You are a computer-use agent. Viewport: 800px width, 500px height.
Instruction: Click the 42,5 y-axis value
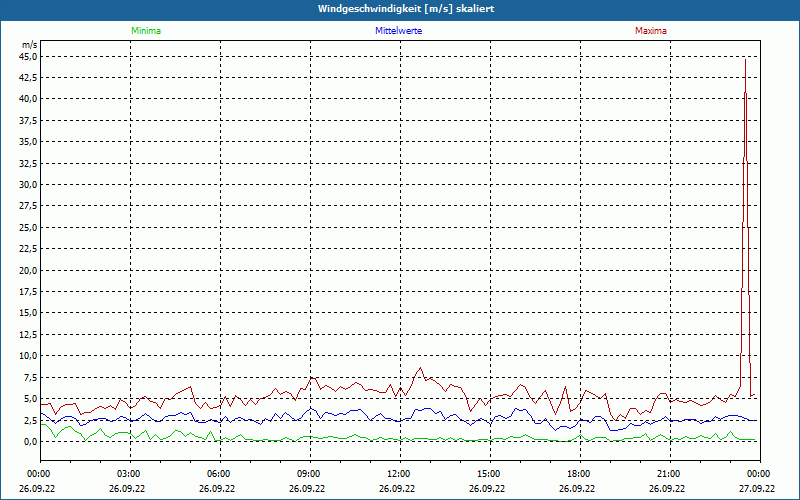click(29, 78)
